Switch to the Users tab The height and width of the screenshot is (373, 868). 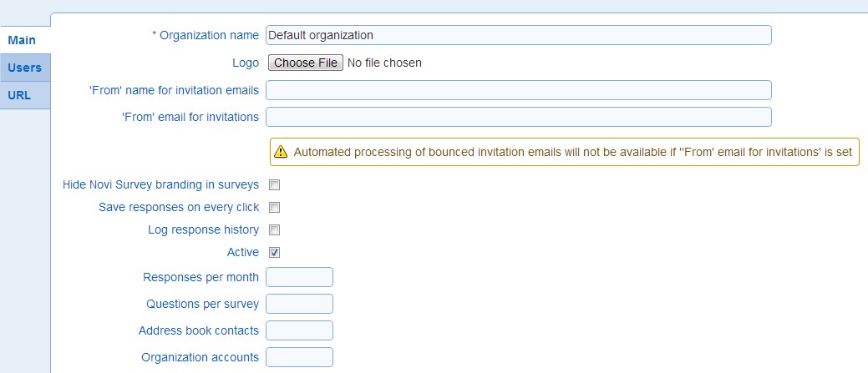(x=25, y=68)
